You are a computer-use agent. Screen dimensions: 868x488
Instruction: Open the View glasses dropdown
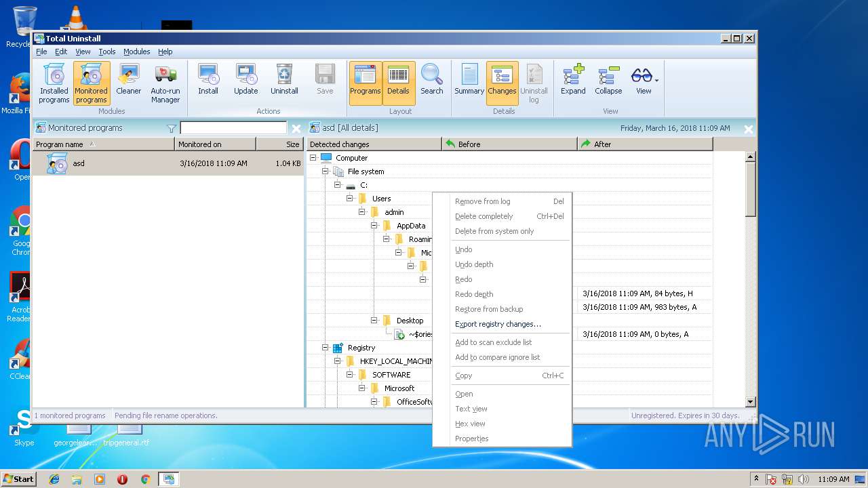644,79
